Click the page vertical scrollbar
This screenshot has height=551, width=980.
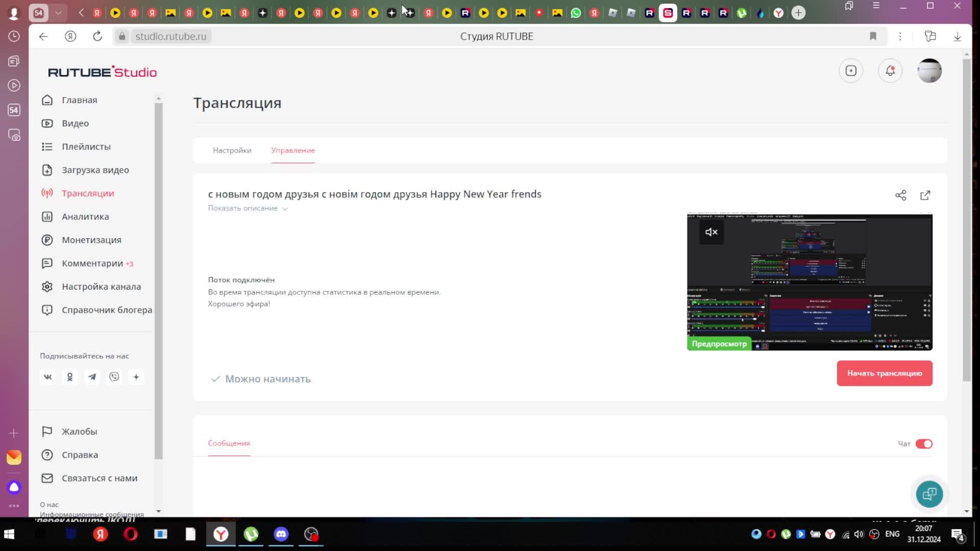tap(967, 219)
